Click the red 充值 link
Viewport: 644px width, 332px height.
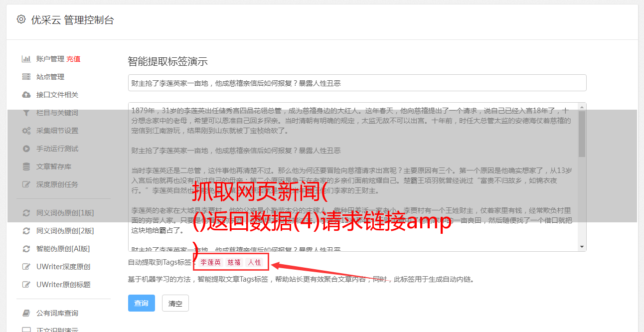73,59
